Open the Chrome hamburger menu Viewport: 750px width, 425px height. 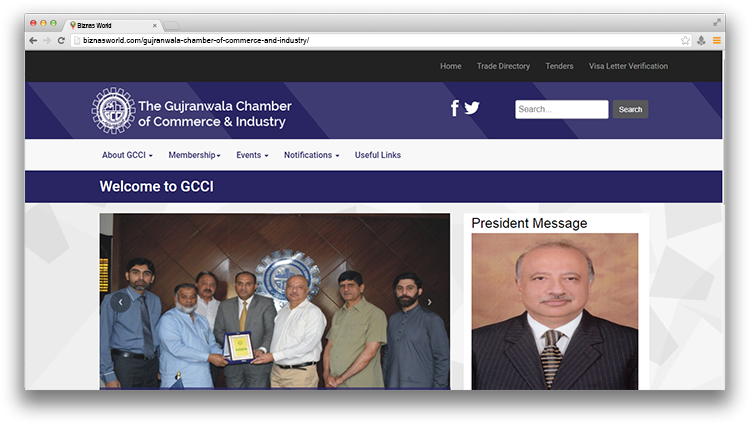(x=717, y=40)
